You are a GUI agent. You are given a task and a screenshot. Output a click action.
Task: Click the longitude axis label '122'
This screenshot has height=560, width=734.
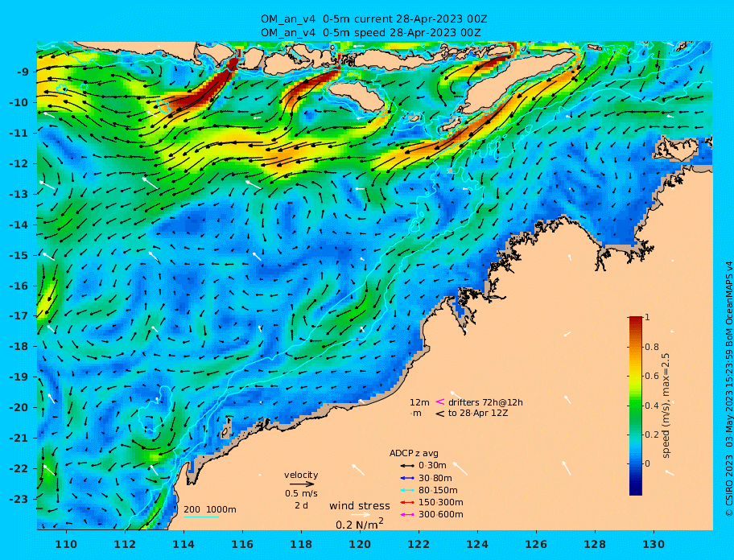(419, 544)
